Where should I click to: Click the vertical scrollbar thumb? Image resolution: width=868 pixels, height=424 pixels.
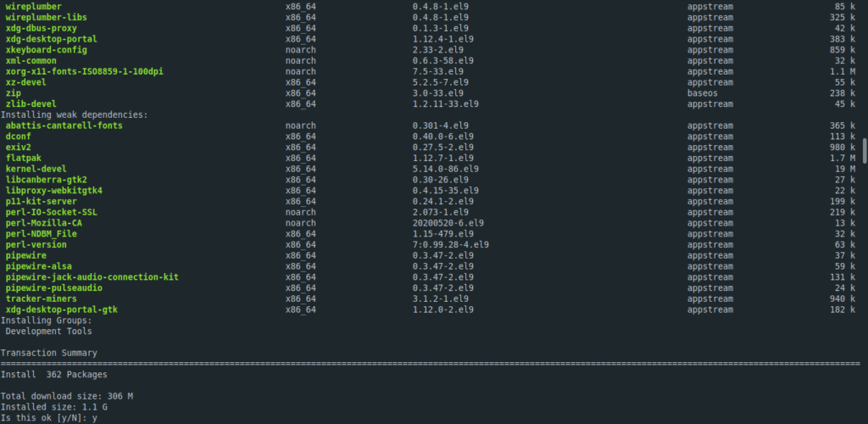(865, 151)
